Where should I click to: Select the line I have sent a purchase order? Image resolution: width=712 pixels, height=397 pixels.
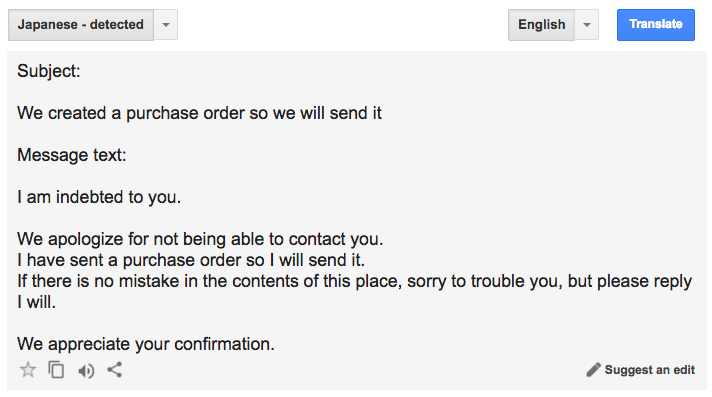191,260
